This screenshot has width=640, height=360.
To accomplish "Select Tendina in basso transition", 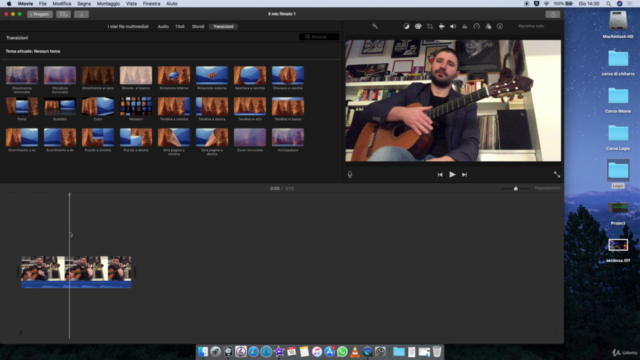I will pos(288,107).
